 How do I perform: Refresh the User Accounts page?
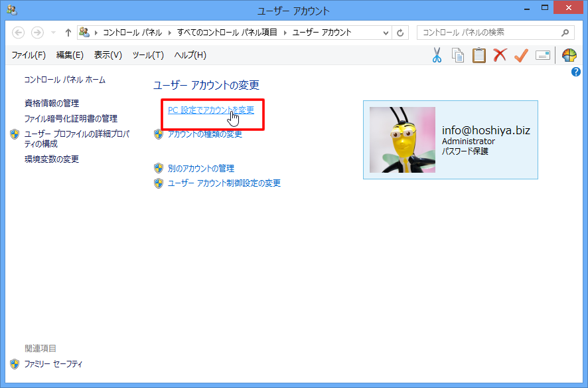click(x=400, y=33)
